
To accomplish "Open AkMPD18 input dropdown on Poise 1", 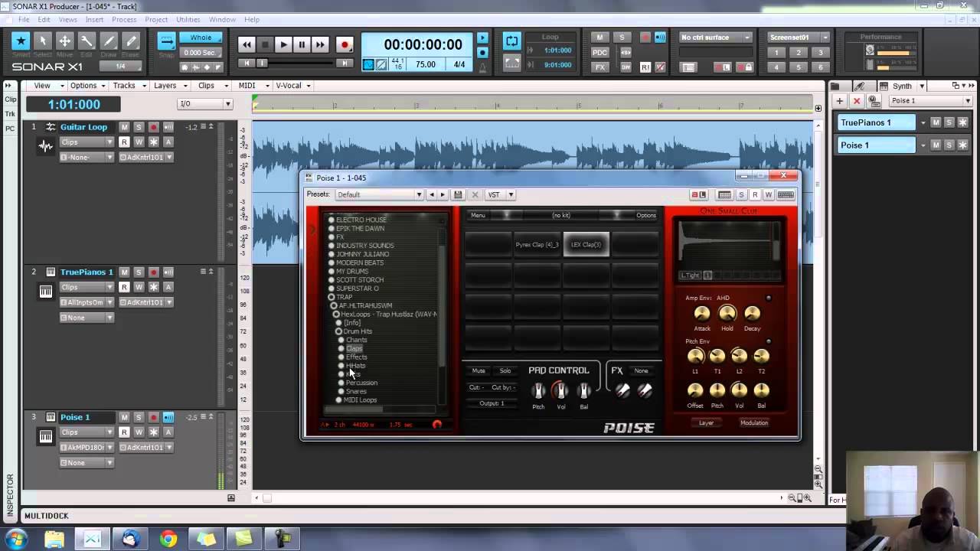I will tap(87, 447).
